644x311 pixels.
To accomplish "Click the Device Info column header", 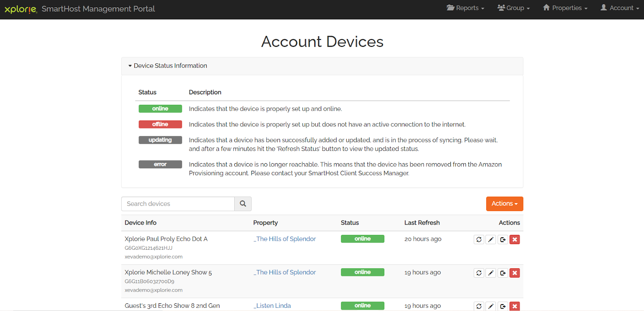I will click(x=140, y=223).
